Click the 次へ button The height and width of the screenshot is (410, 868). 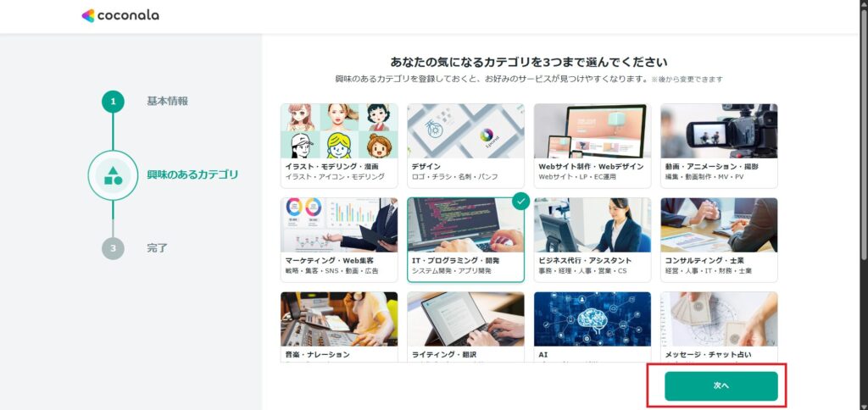[721, 386]
